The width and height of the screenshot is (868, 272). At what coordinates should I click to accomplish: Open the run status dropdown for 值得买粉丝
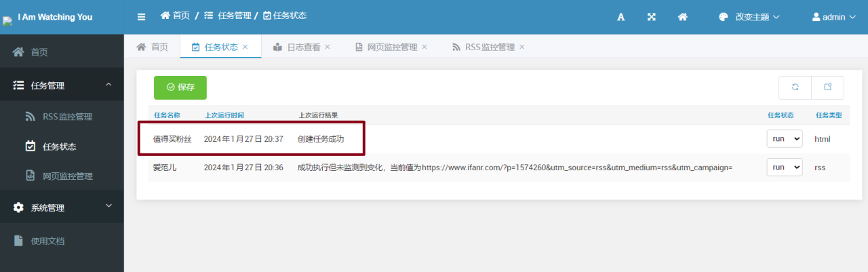[785, 138]
